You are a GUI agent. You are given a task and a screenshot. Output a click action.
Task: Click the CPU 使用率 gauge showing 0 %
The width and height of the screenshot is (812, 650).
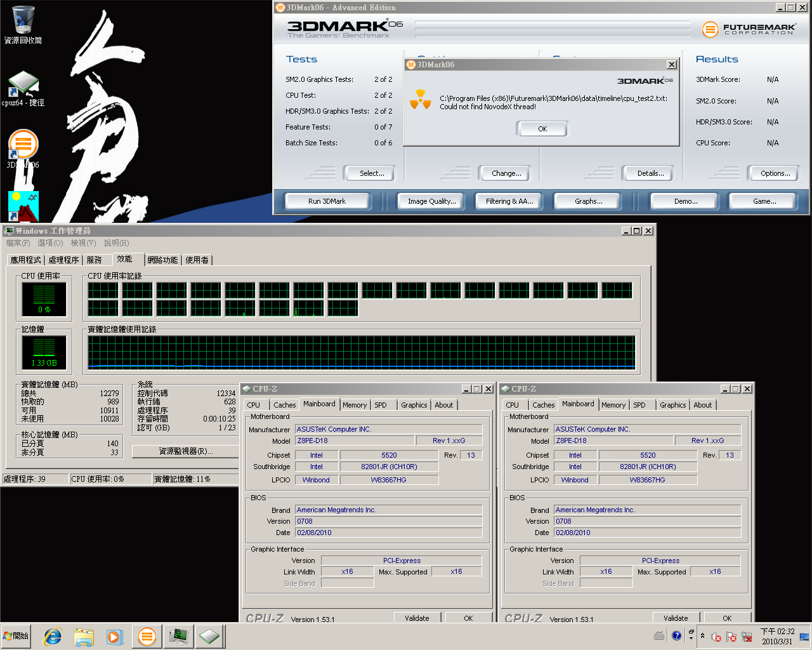click(x=44, y=299)
